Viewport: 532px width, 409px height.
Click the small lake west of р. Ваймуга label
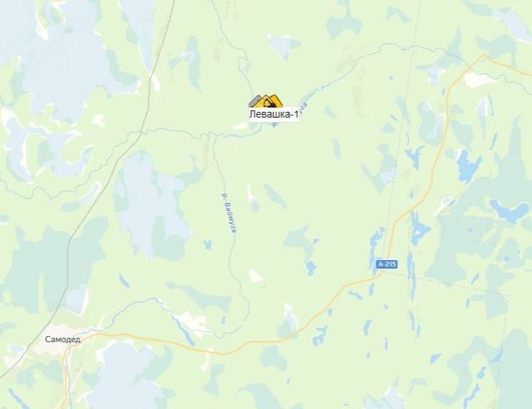click(x=208, y=244)
